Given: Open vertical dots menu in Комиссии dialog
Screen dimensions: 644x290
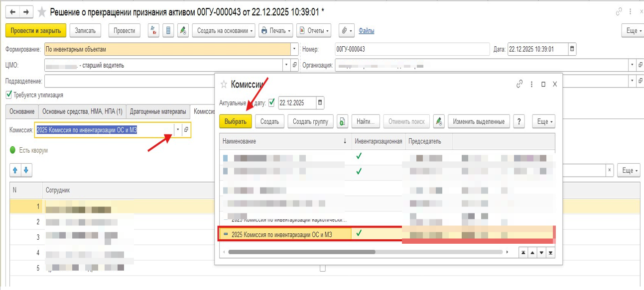Looking at the screenshot, I should [x=531, y=84].
